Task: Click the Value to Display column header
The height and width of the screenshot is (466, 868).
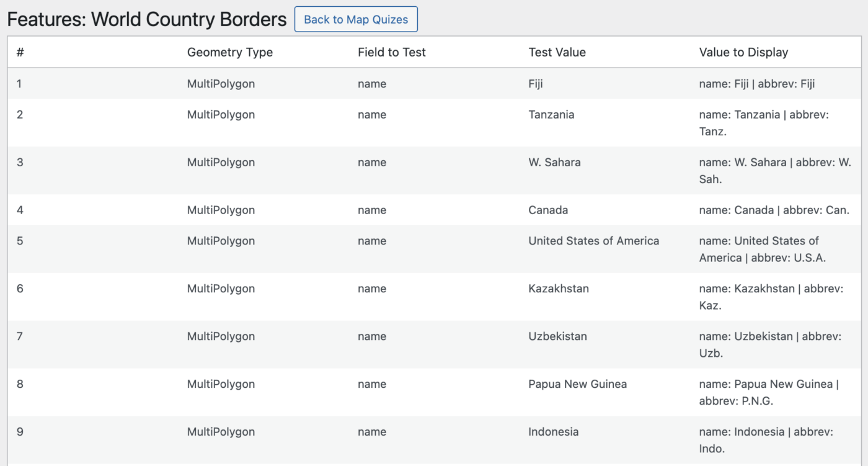Action: (743, 52)
